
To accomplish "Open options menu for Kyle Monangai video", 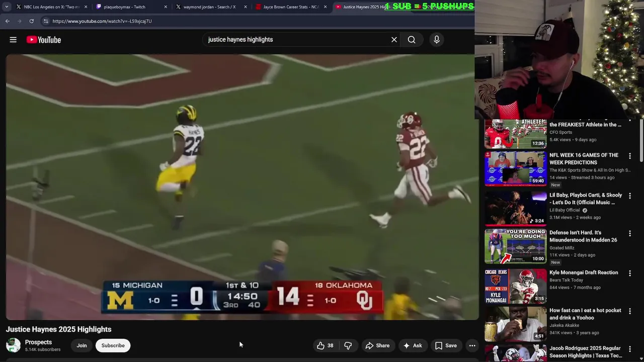I will (x=629, y=273).
